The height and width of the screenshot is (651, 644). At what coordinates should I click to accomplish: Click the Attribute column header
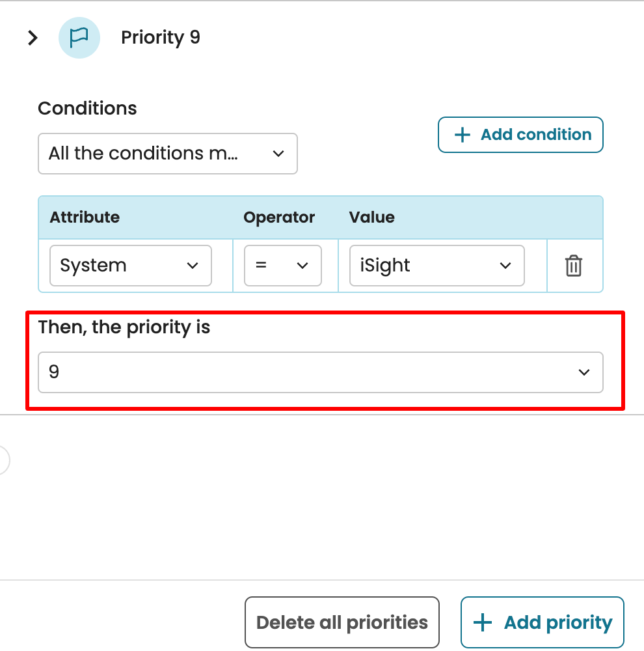pyautogui.click(x=85, y=217)
